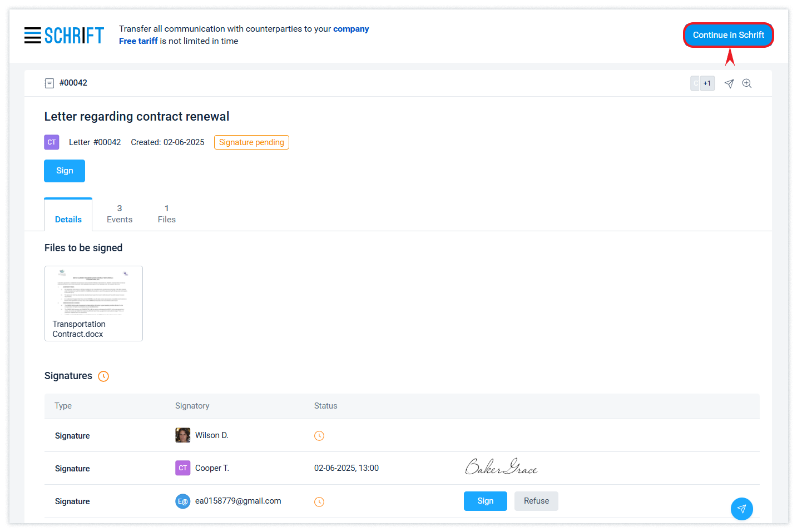Click Wilson D. profile photo
Viewport: 797px width, 532px height.
click(182, 435)
